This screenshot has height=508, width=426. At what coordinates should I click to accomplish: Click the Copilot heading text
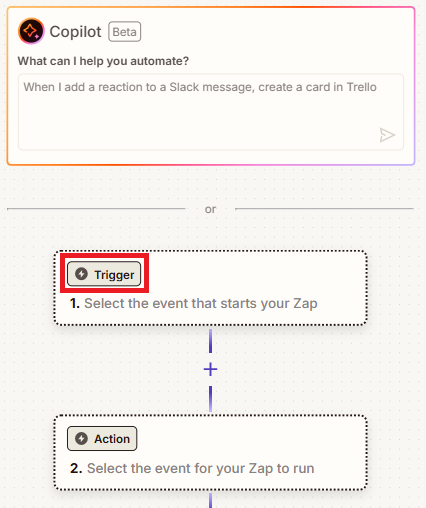pyautogui.click(x=75, y=32)
